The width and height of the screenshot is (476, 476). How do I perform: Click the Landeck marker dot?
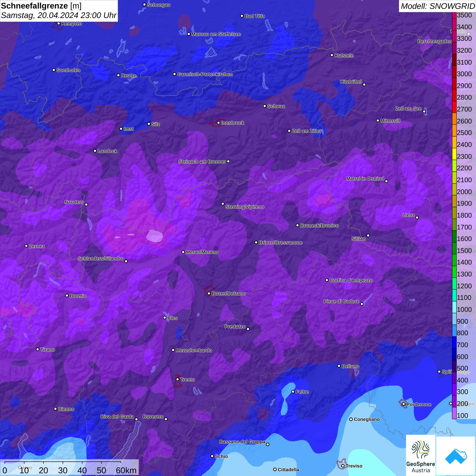95,151
